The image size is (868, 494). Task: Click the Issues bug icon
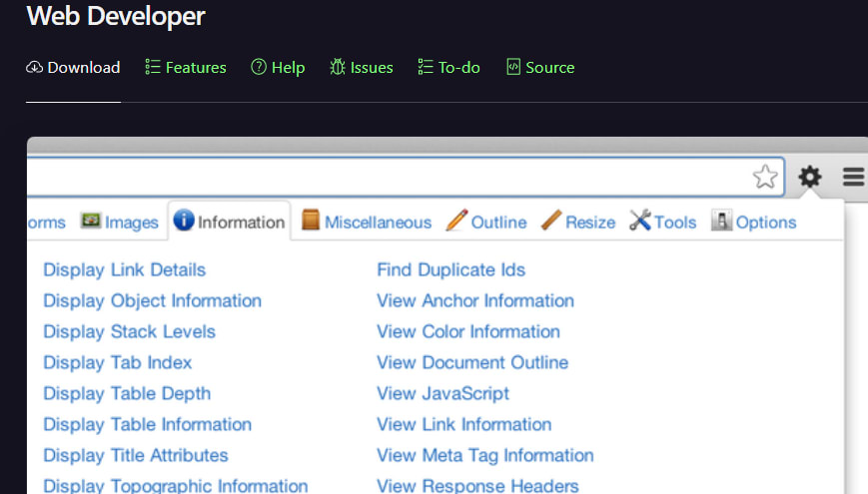click(338, 67)
